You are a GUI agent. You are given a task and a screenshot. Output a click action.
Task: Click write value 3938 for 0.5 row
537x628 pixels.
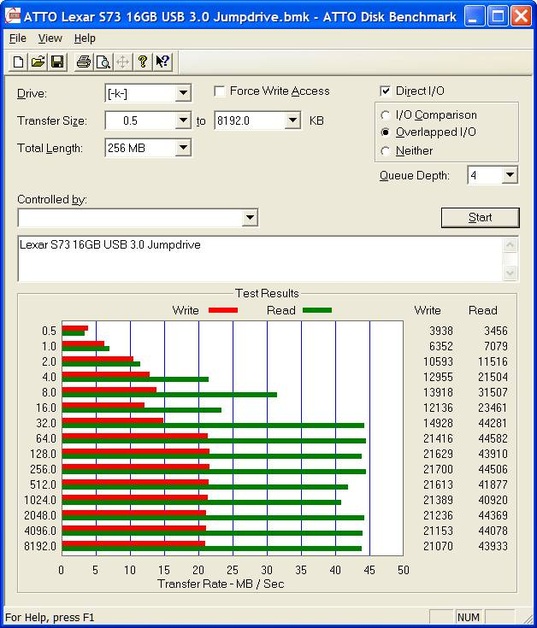pyautogui.click(x=441, y=331)
